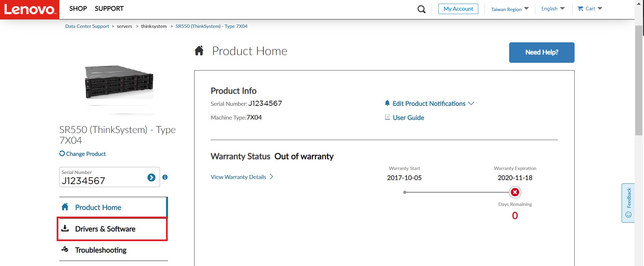Image resolution: width=644 pixels, height=266 pixels.
Task: Click the Lenovo logo
Action: 30,9
